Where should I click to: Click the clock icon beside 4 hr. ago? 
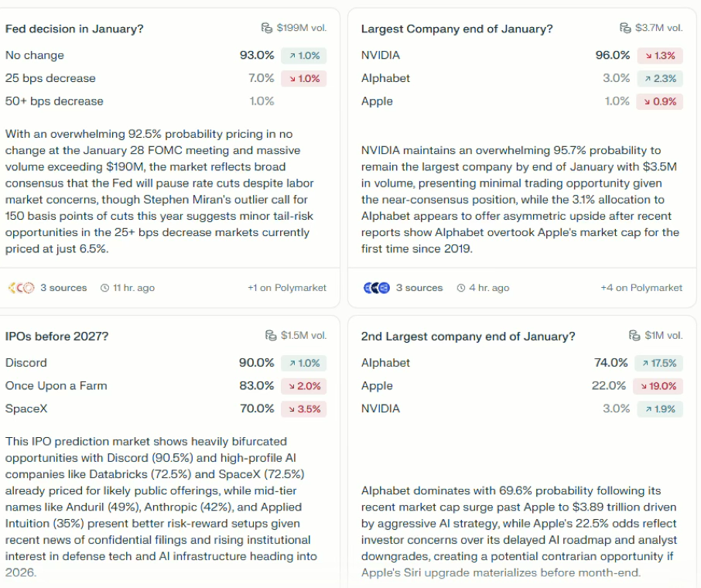pos(461,288)
